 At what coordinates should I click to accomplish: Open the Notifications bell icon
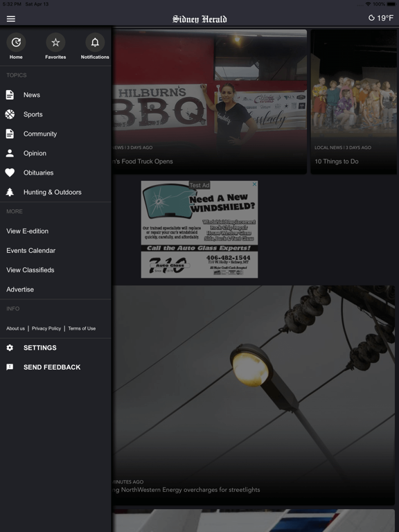pyautogui.click(x=95, y=42)
